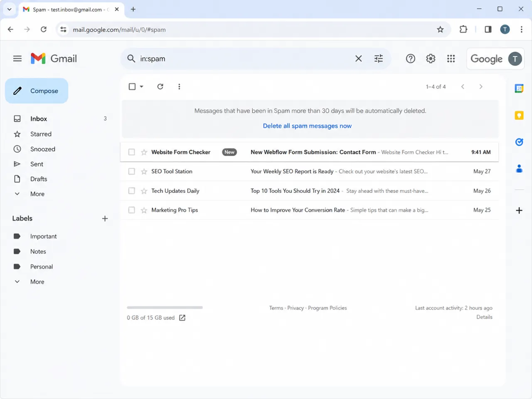
Task: Tick the select-all checkbox
Action: coord(132,86)
